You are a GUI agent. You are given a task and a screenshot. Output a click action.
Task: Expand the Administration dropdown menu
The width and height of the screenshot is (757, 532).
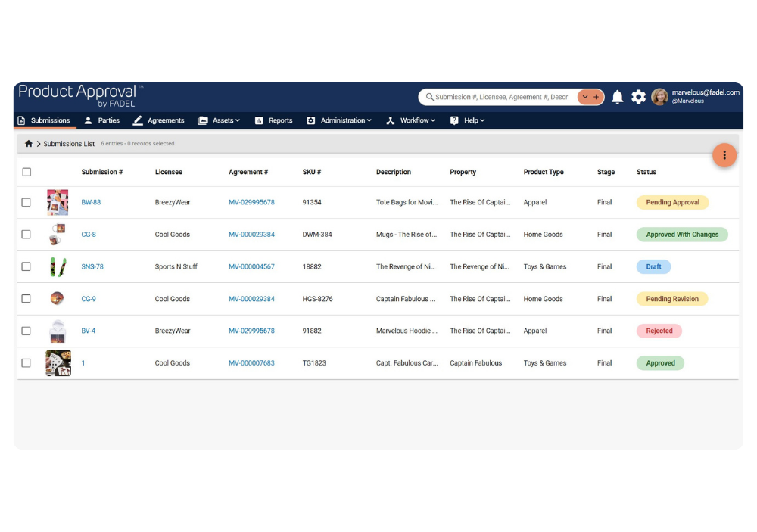tap(339, 120)
